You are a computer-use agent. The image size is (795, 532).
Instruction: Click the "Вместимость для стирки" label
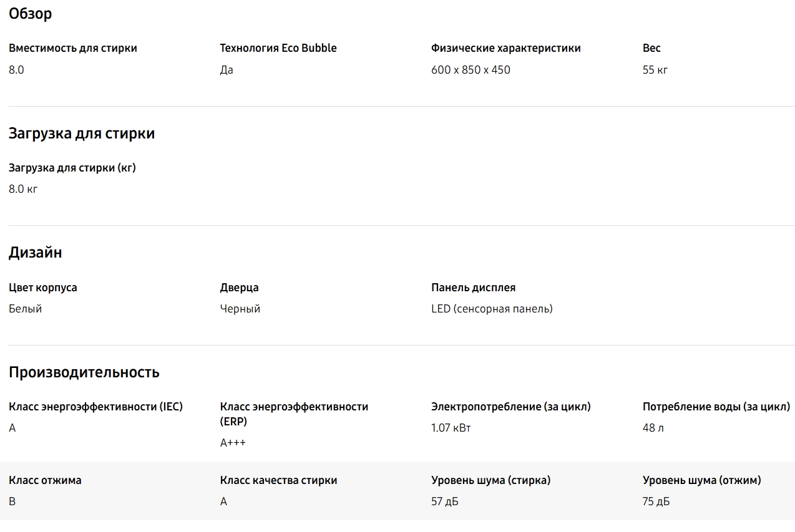73,48
